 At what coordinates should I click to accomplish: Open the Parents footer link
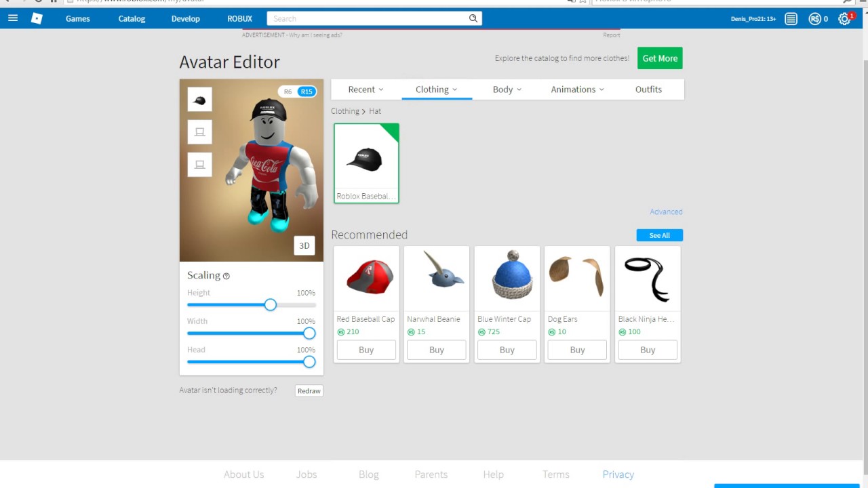431,474
